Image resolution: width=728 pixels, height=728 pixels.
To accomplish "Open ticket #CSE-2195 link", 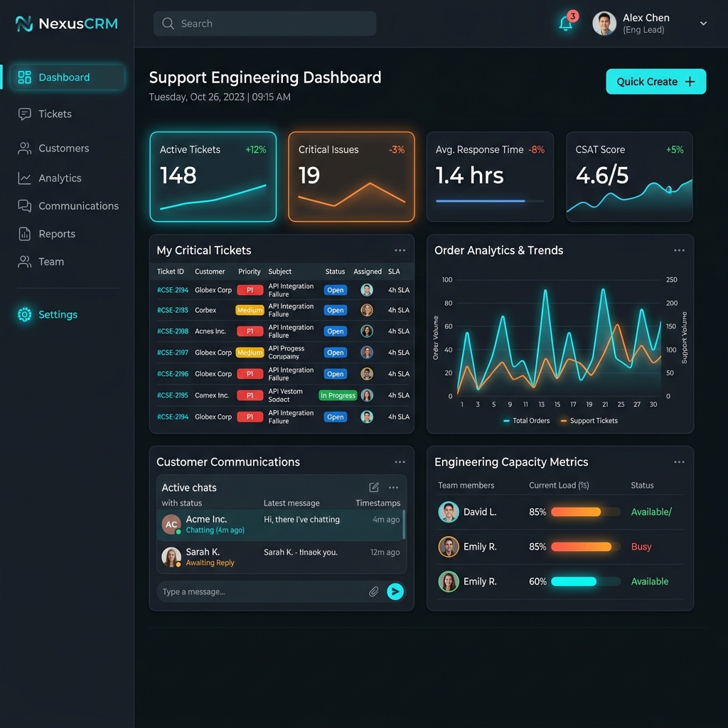I will [x=173, y=395].
